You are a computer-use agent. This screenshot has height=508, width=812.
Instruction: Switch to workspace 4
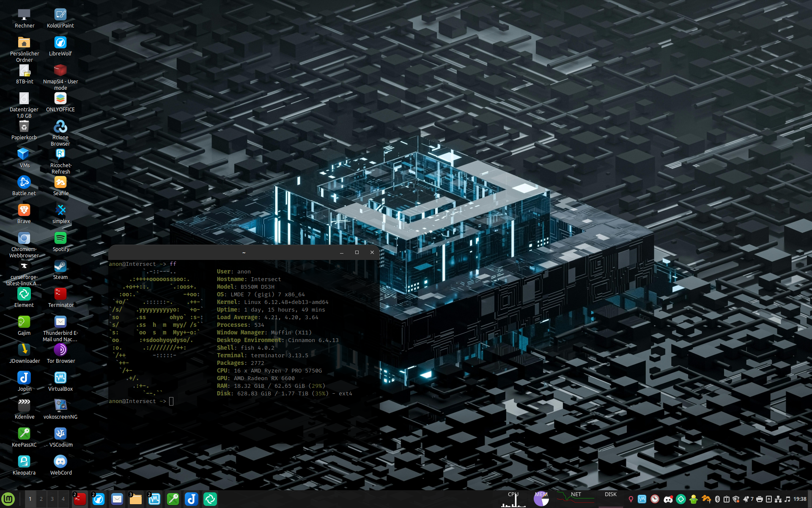[63, 499]
